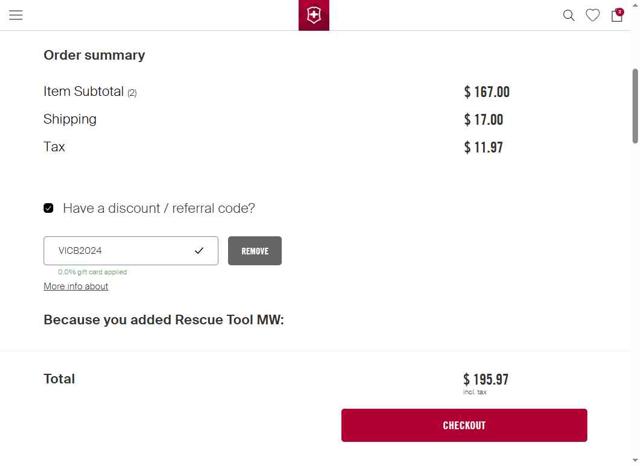Click the Shipping cost $17.00
This screenshot has height=466, width=640.
coord(484,120)
